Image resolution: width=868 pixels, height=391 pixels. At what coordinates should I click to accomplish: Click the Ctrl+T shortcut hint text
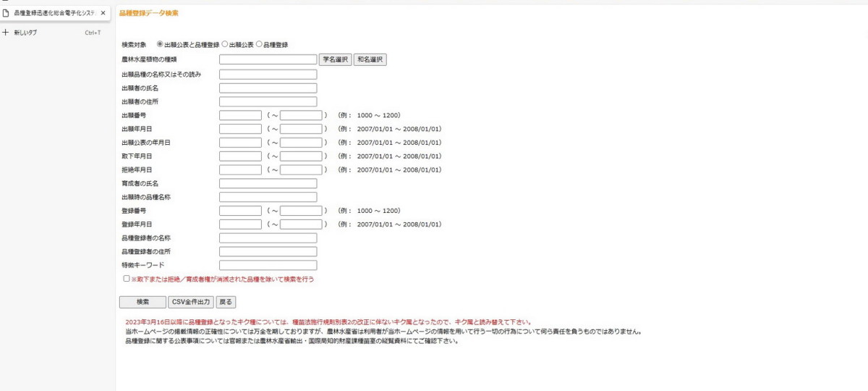[x=93, y=33]
